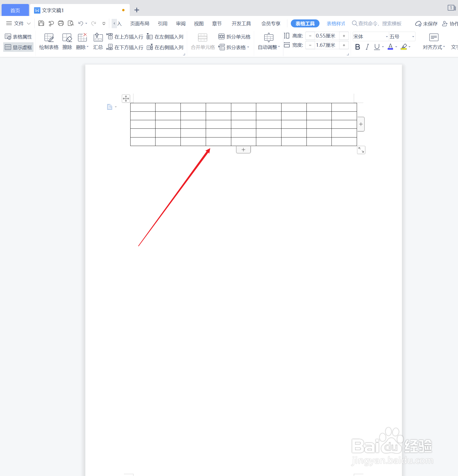Open 表格属性 table properties
This screenshot has height=476, width=458.
click(x=18, y=36)
